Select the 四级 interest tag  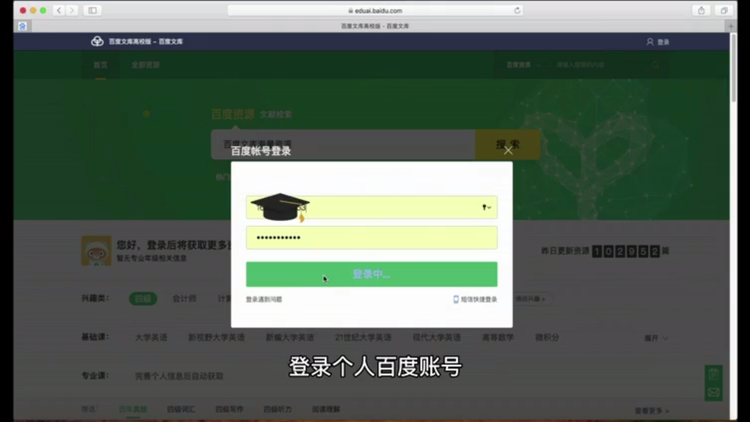tap(143, 299)
